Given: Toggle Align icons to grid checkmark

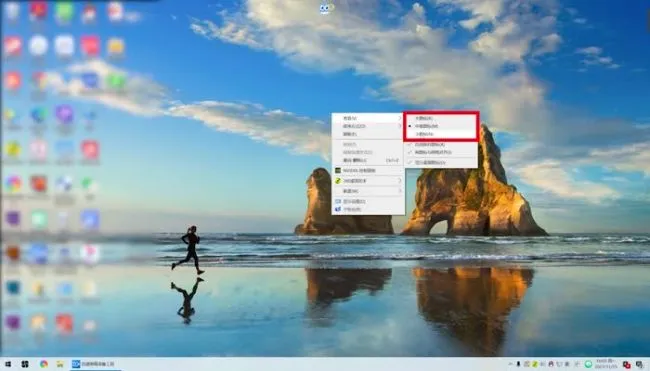Looking at the screenshot, I should click(x=441, y=153).
